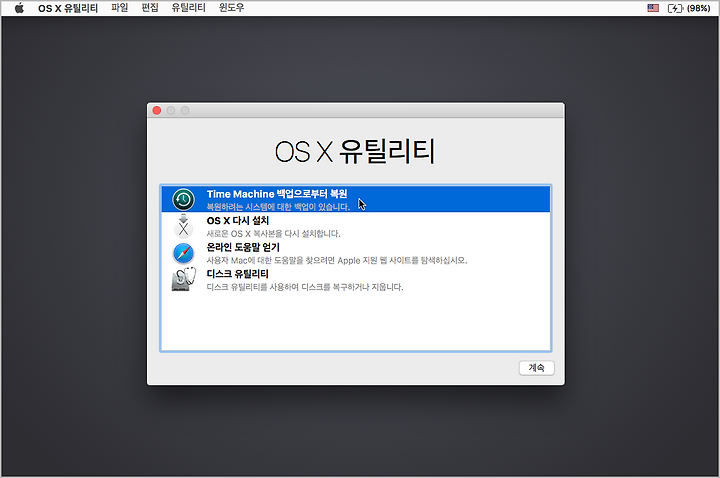The width and height of the screenshot is (720, 478).
Task: Open the 편집 menu
Action: pos(150,8)
